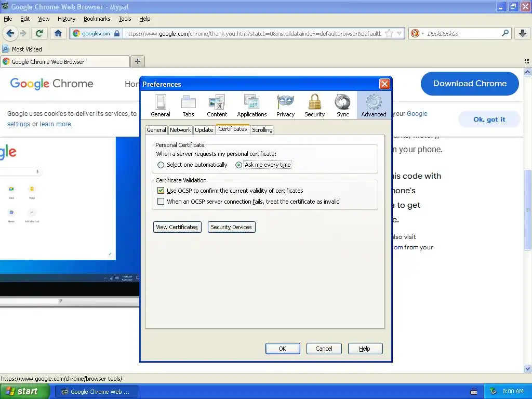The image size is (532, 399).
Task: Open a new tab with plus button
Action: (x=137, y=61)
